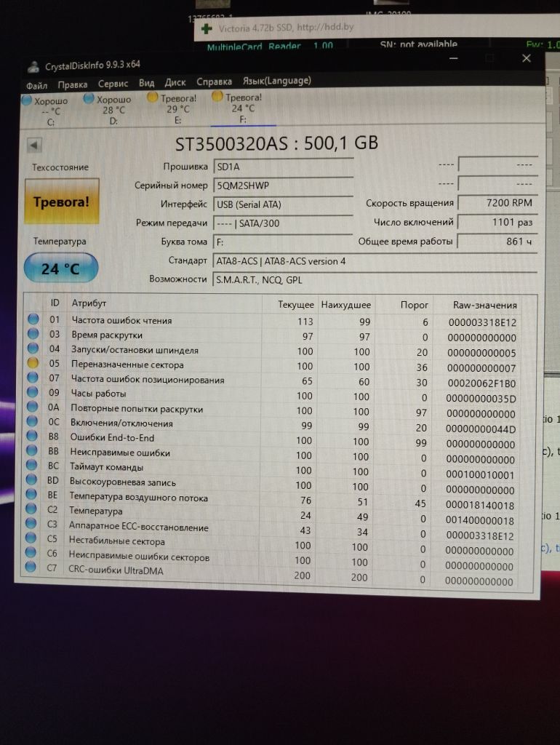Image resolution: width=560 pixels, height=745 pixels.
Task: Click status icon for 09 Часы работы
Action: click(x=32, y=392)
